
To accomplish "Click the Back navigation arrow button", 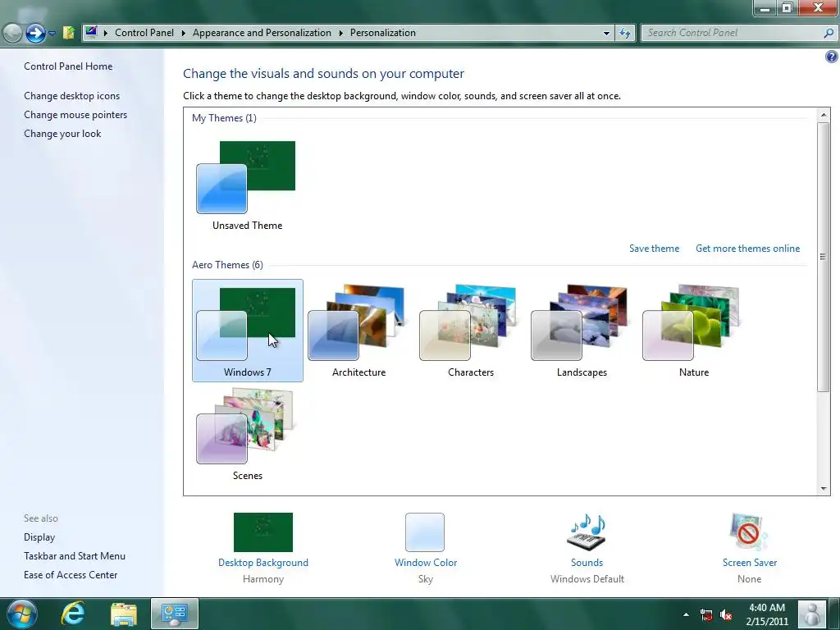I will [12, 33].
